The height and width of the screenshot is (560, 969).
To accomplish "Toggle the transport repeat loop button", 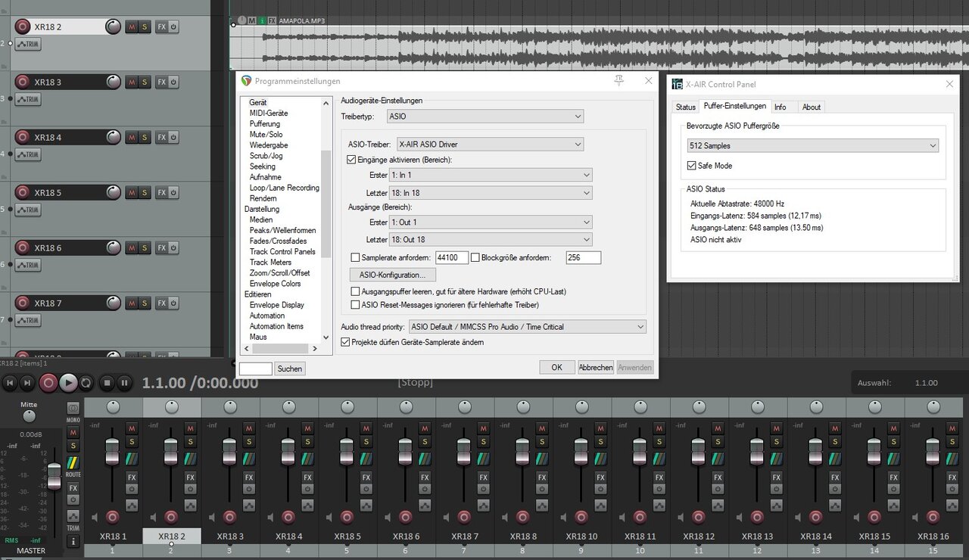I will click(x=86, y=383).
